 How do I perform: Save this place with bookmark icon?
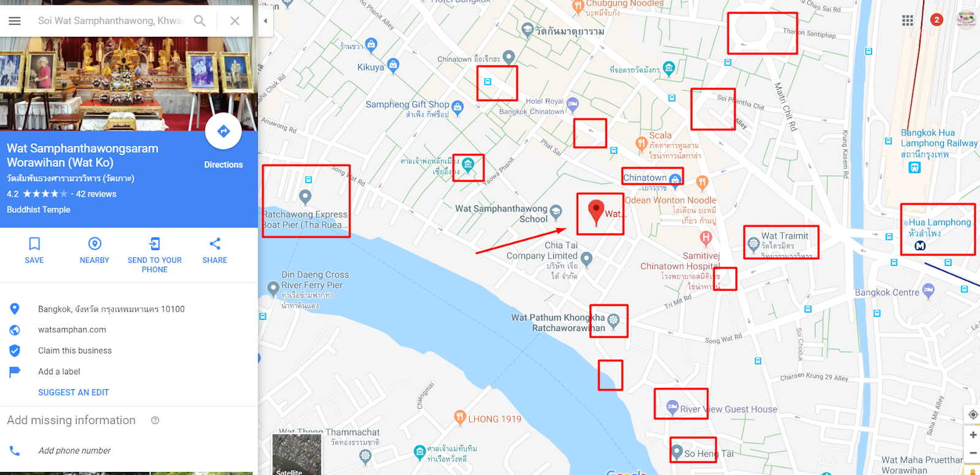coord(34,244)
